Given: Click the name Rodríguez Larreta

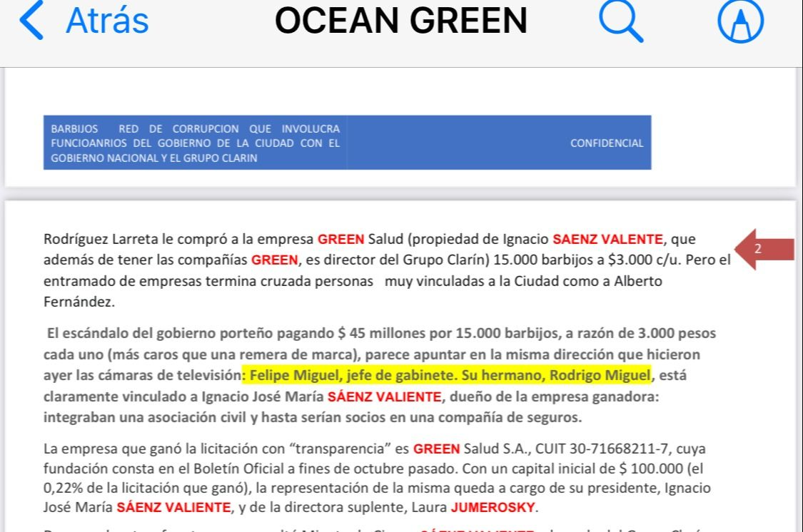Looking at the screenshot, I should pos(101,239).
